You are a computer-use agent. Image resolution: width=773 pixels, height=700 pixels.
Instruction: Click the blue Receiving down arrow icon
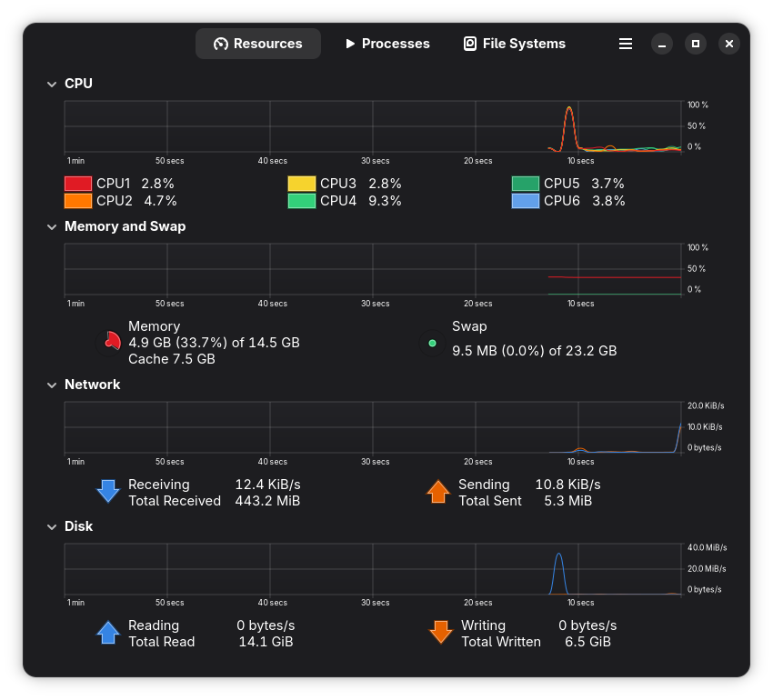pyautogui.click(x=108, y=492)
